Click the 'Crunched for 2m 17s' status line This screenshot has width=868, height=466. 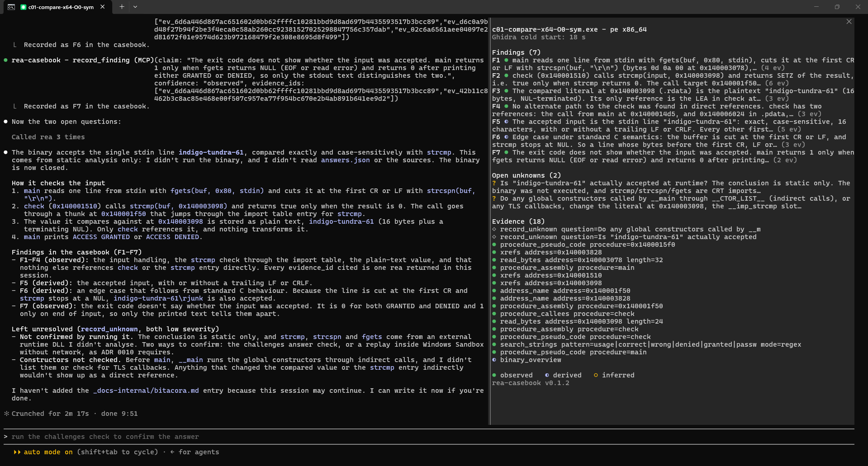71,414
